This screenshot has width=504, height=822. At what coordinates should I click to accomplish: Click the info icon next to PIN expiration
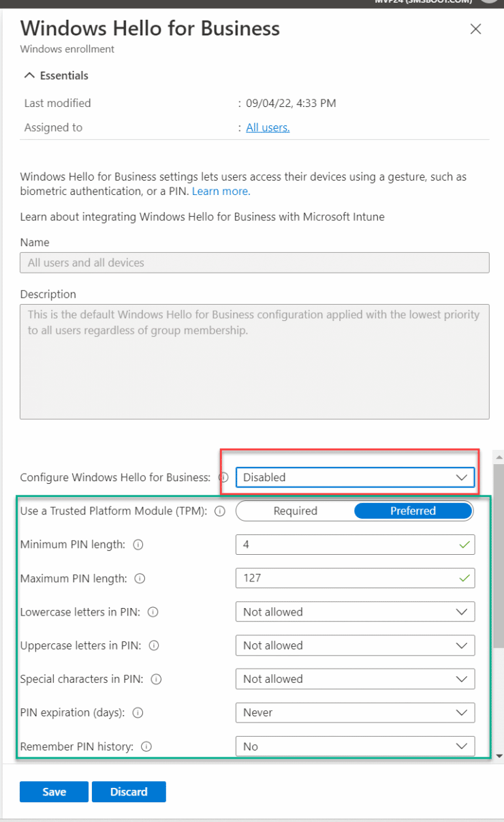point(137,713)
